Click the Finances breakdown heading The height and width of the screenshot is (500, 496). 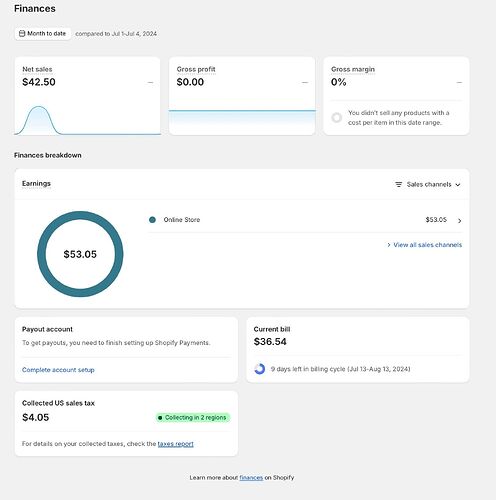coord(48,155)
